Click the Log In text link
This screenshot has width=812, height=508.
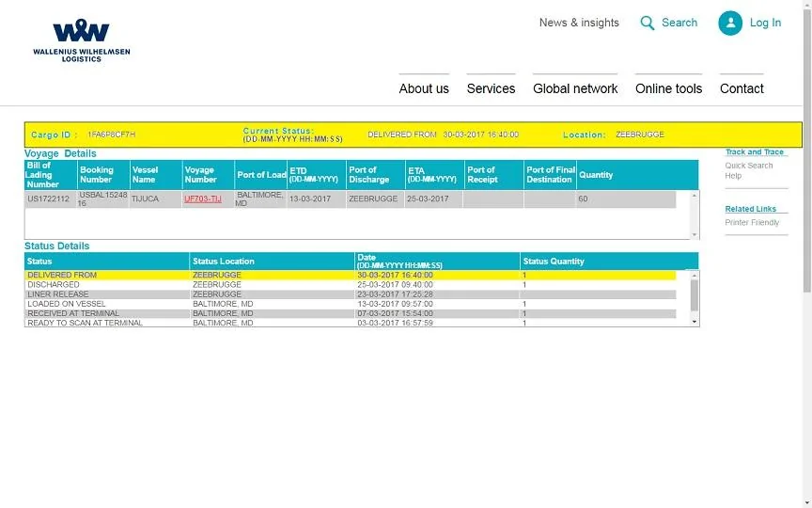coord(765,23)
